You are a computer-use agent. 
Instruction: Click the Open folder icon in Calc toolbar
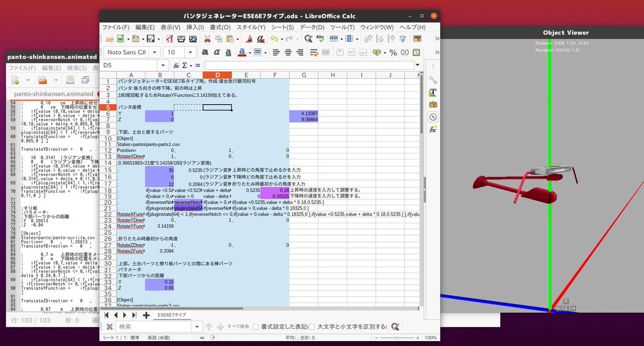click(135, 39)
